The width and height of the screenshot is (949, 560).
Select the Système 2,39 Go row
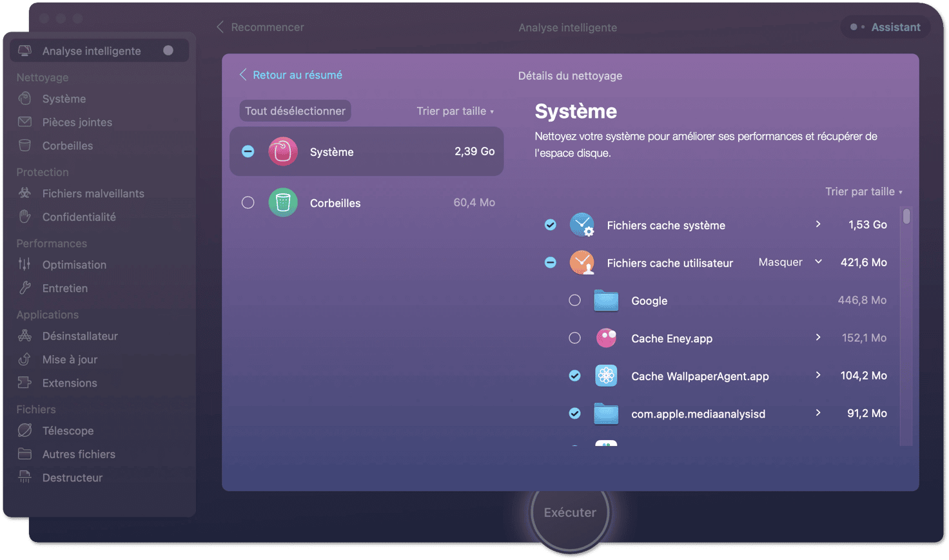point(366,151)
